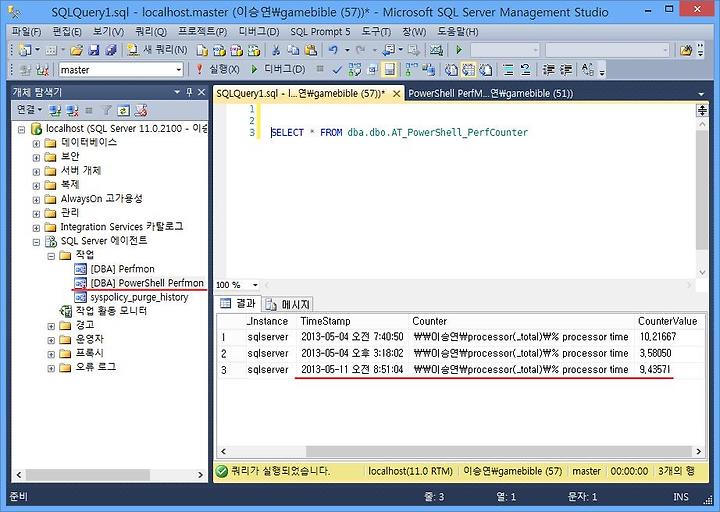The height and width of the screenshot is (512, 720).
Task: Switch to the 결과 results tab
Action: tap(238, 304)
